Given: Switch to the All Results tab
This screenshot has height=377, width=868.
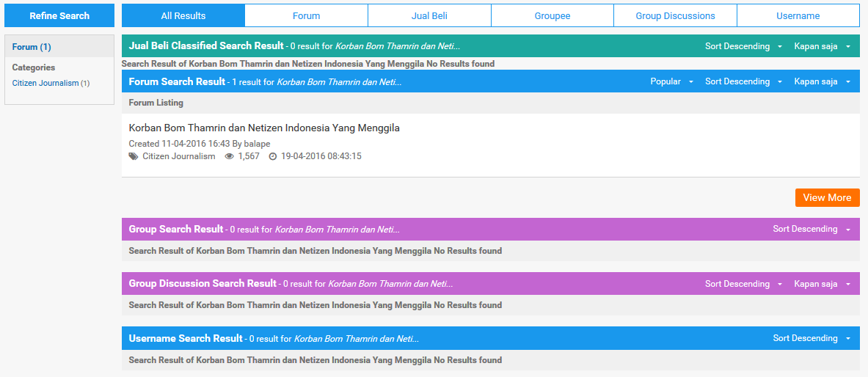Looking at the screenshot, I should (183, 15).
